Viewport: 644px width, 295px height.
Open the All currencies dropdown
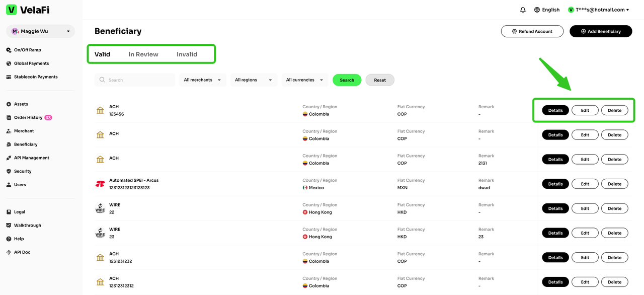[x=304, y=80]
